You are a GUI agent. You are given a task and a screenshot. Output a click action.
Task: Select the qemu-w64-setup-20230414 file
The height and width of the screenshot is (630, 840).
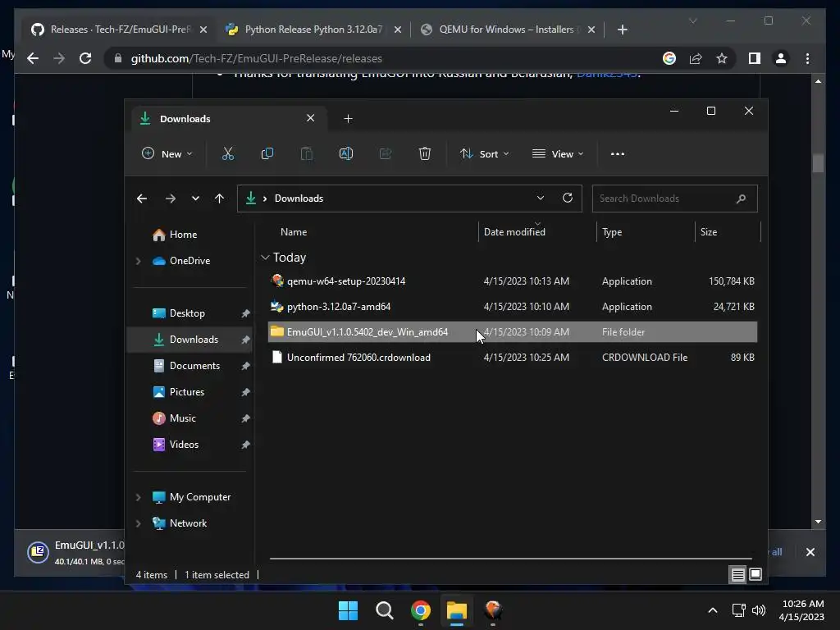click(512, 281)
